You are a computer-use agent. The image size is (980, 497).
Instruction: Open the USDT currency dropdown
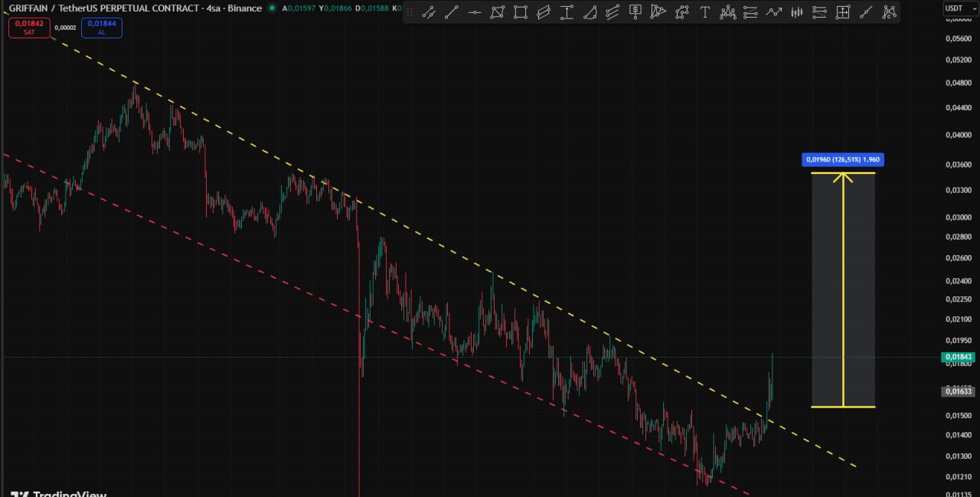(x=954, y=8)
